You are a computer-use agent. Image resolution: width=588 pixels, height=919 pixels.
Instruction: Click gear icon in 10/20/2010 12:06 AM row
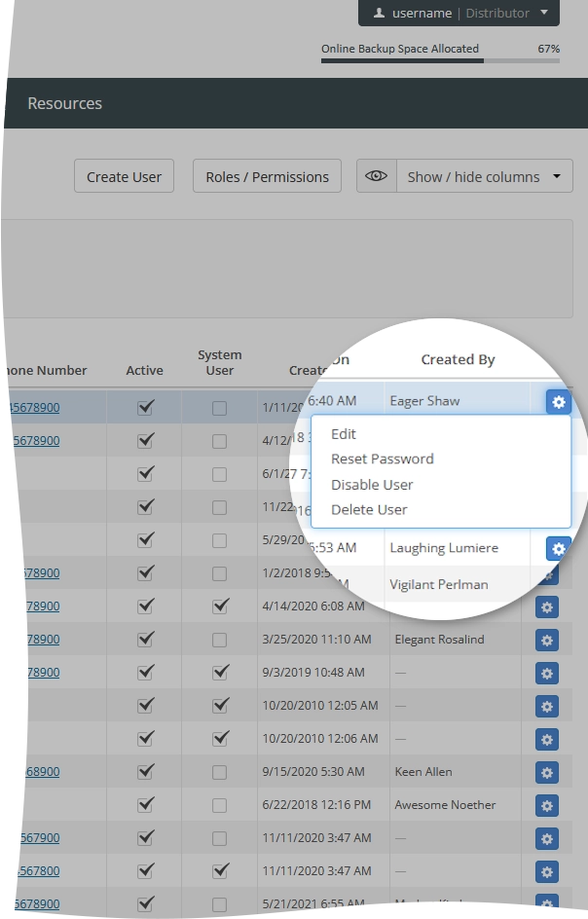tap(547, 740)
